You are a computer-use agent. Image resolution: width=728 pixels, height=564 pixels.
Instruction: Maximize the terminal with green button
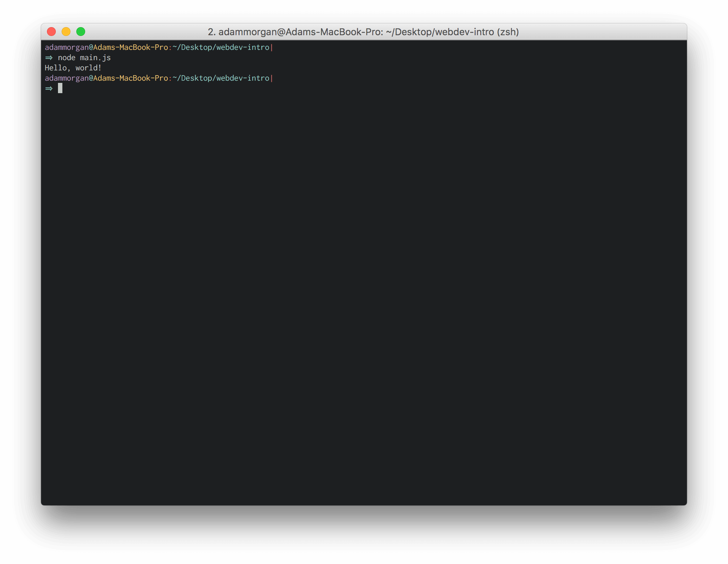point(81,32)
